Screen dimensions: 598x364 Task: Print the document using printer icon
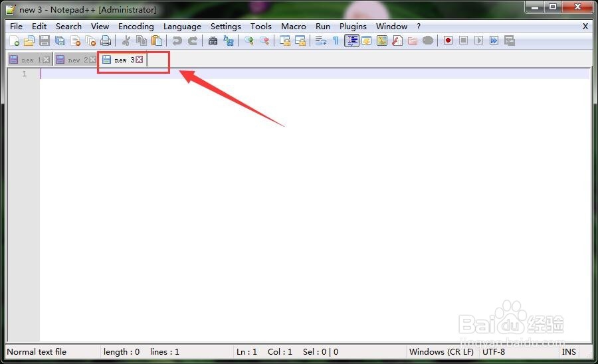coord(106,41)
